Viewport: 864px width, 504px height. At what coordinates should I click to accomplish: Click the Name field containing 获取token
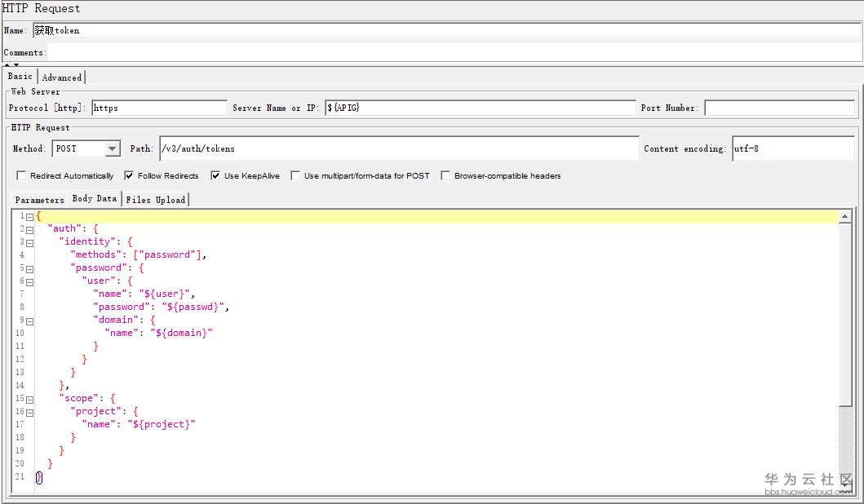[x=447, y=30]
